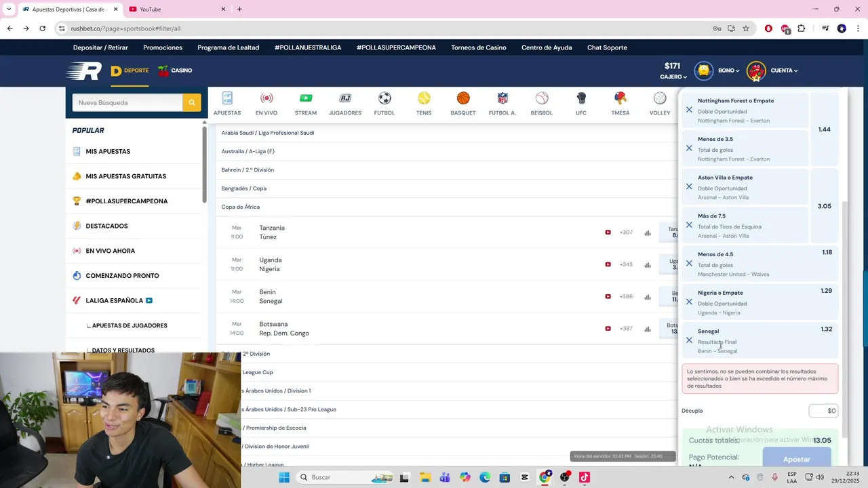Open +307 markets for Tanzania vs Túnez
Viewport: 868px width, 488px height.
(626, 232)
